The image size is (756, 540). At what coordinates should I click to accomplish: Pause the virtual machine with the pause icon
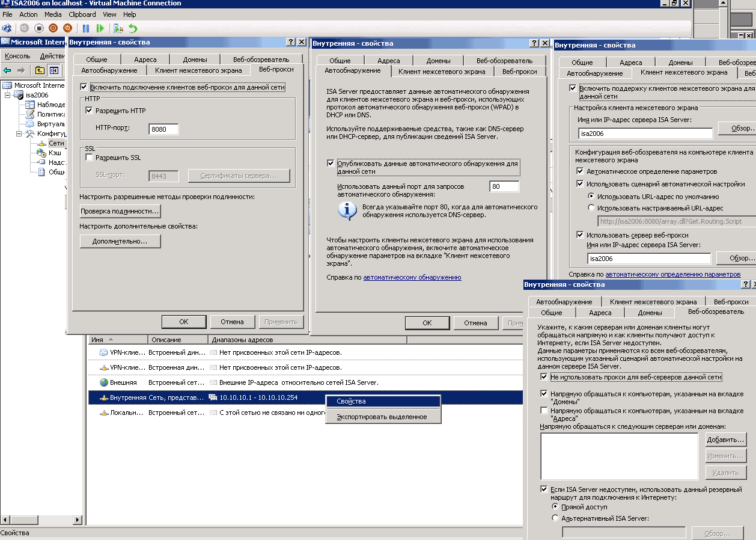point(85,28)
